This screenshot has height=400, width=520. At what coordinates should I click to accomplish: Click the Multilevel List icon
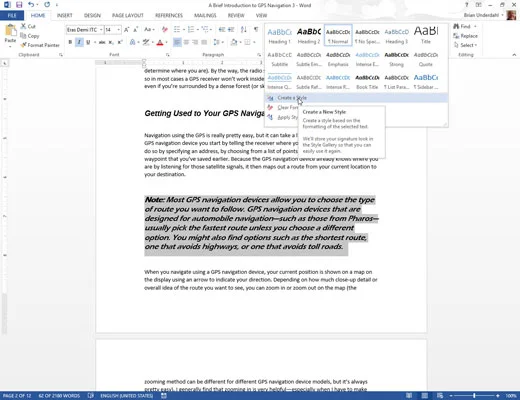tap(205, 30)
